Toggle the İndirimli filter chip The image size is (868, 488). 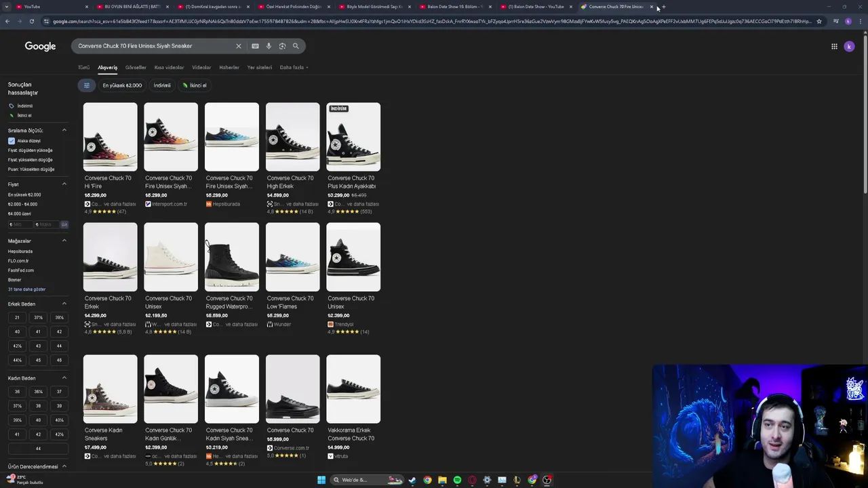tap(162, 85)
